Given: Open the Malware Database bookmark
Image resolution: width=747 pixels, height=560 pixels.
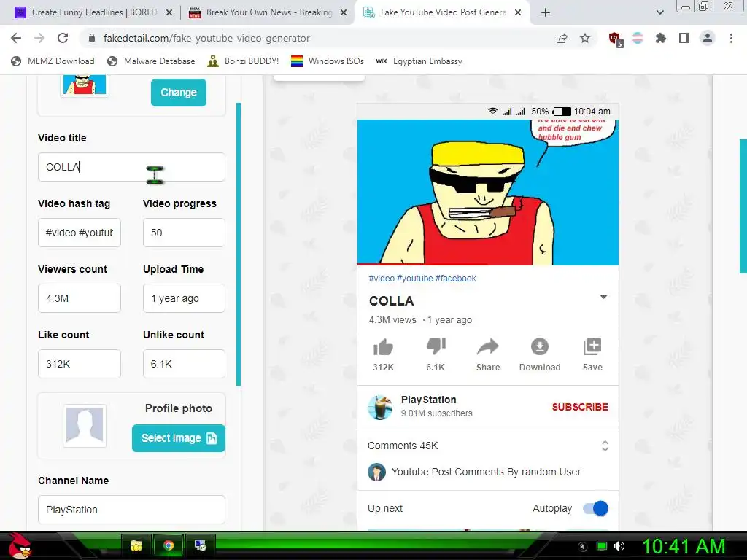Looking at the screenshot, I should tap(151, 61).
